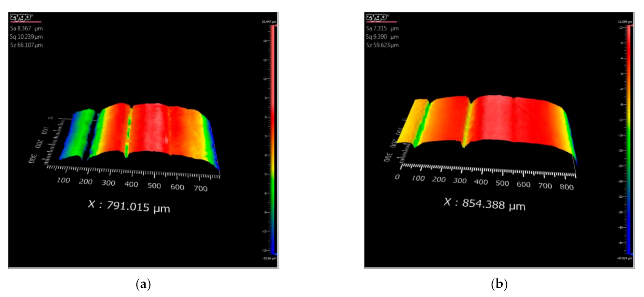The width and height of the screenshot is (644, 297).
Task: Click the 'X : 791.015 µm' width label
Action: pos(129,206)
